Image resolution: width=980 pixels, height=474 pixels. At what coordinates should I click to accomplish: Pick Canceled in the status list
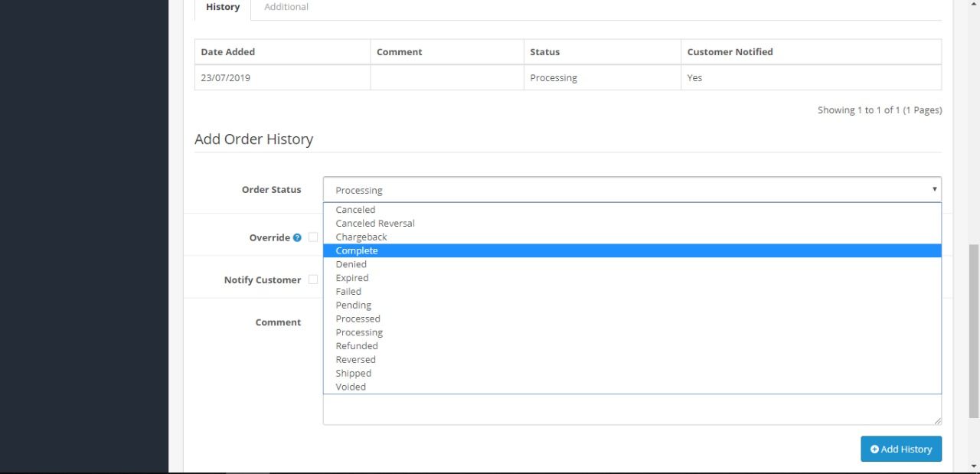pos(355,210)
